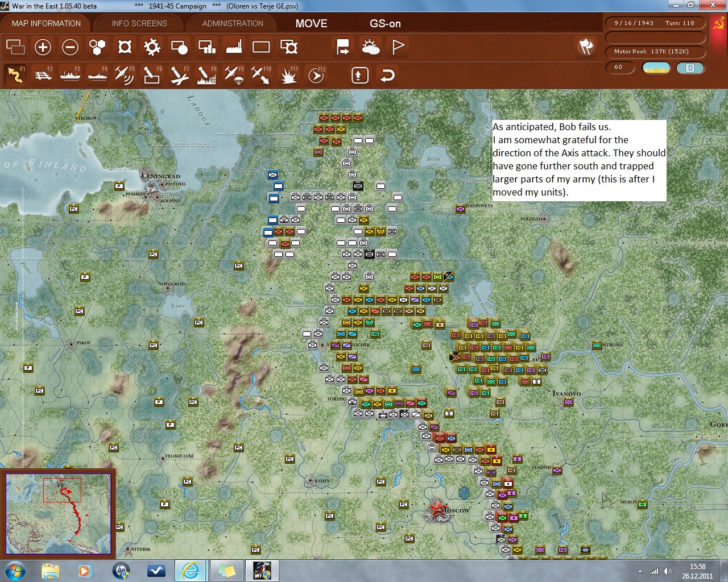This screenshot has width=728, height=582.
Task: Select the F10 air transfer mode
Action: tap(261, 74)
